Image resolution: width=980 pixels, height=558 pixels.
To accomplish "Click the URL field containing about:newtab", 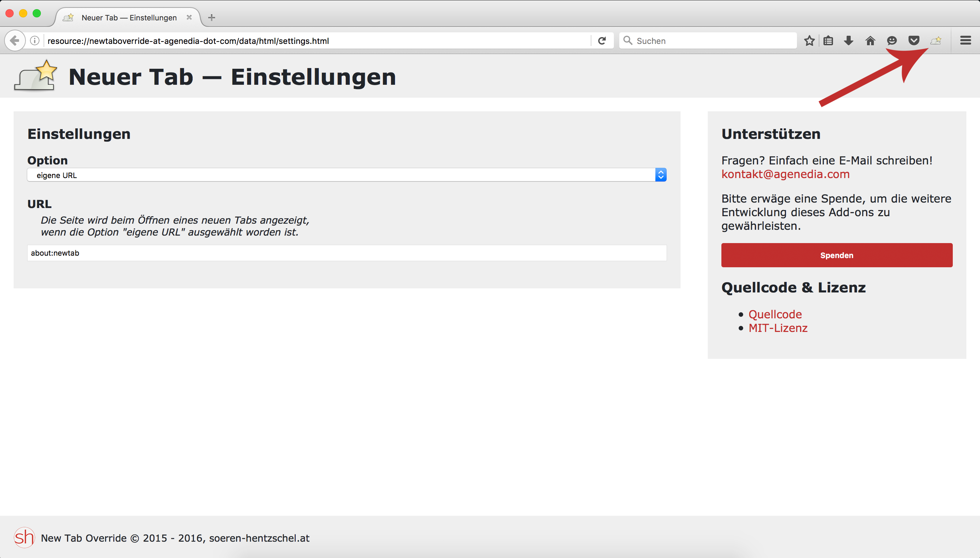I will (x=347, y=253).
